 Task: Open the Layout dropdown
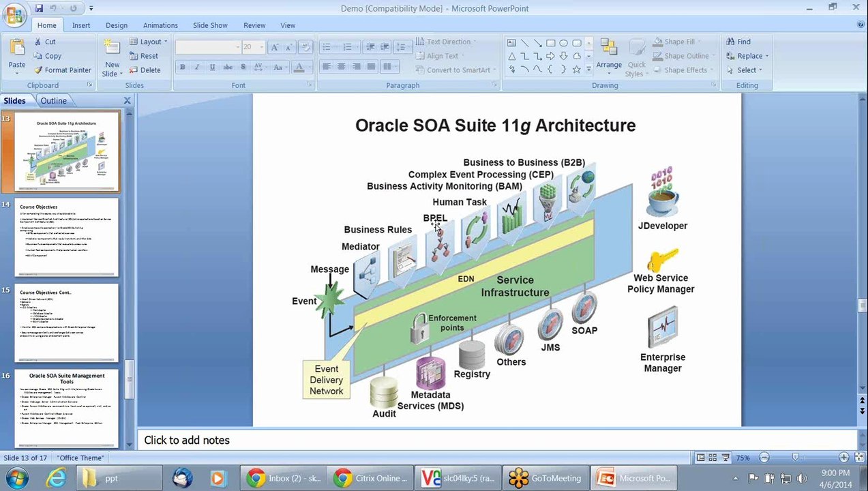coord(148,42)
